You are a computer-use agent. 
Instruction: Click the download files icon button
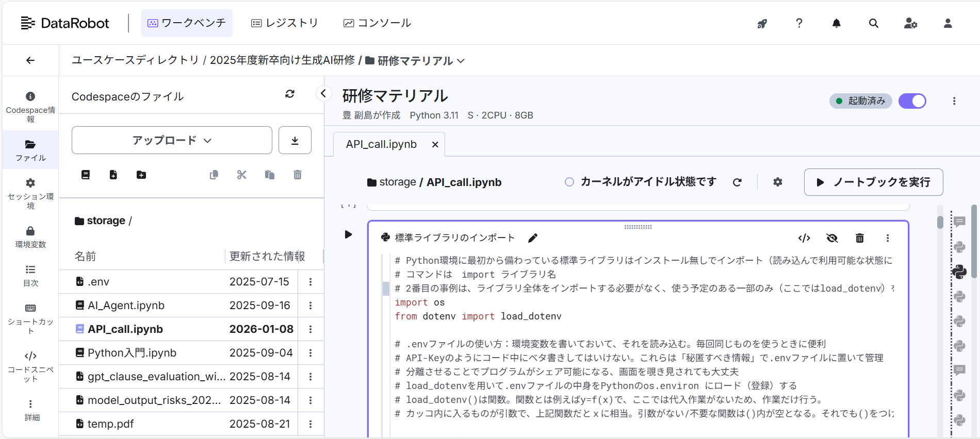pos(295,140)
